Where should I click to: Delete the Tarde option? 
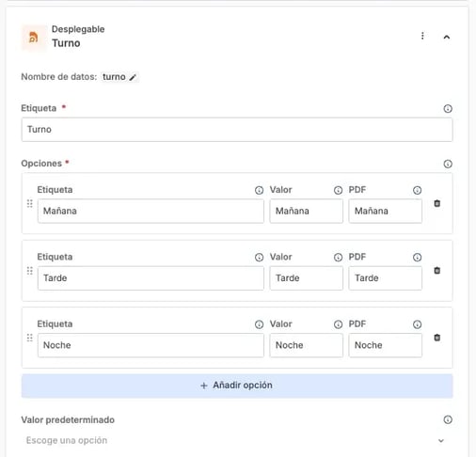[436, 271]
